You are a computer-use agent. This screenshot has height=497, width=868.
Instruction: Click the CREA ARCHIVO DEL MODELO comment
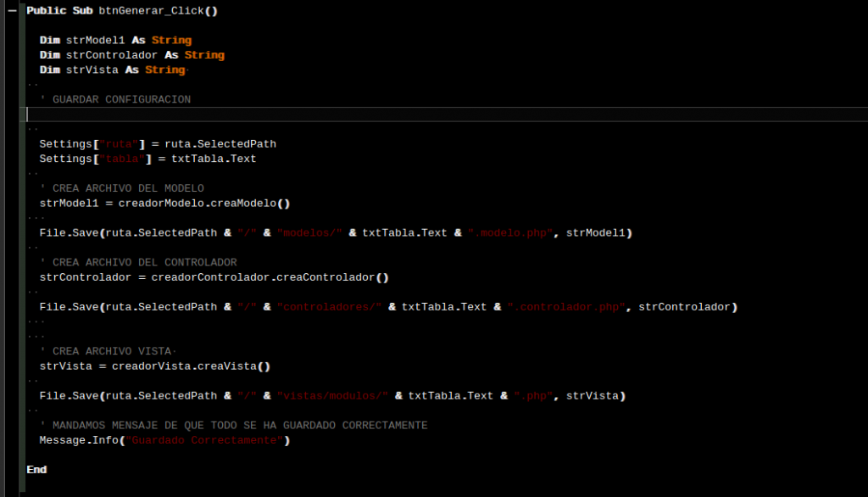(x=128, y=188)
